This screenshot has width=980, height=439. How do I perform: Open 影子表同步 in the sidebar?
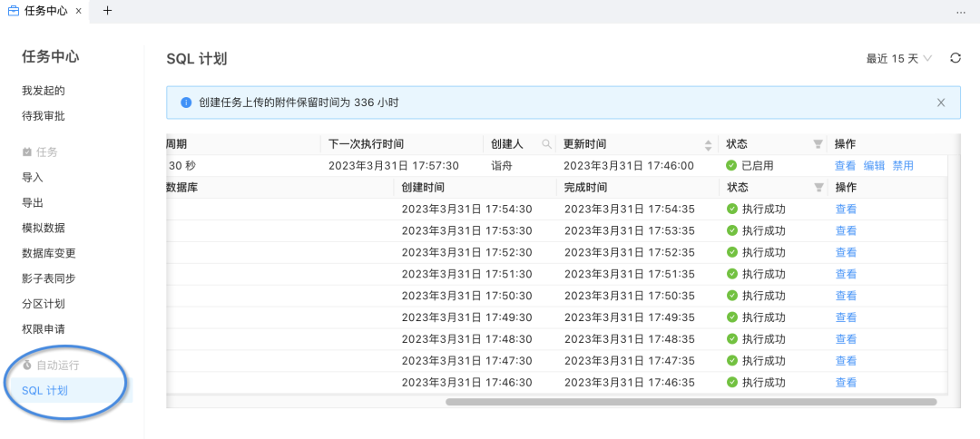[x=49, y=278]
